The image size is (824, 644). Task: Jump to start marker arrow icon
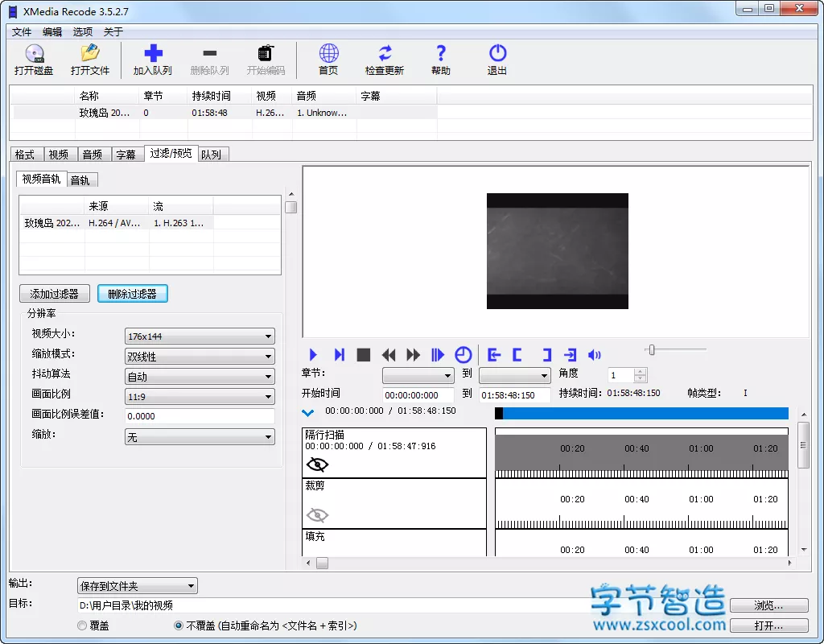493,355
